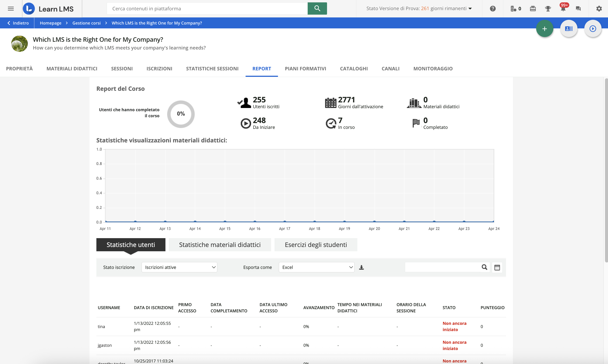Click the In corso clock icon
Viewport: 608px width, 364px height.
coord(331,123)
